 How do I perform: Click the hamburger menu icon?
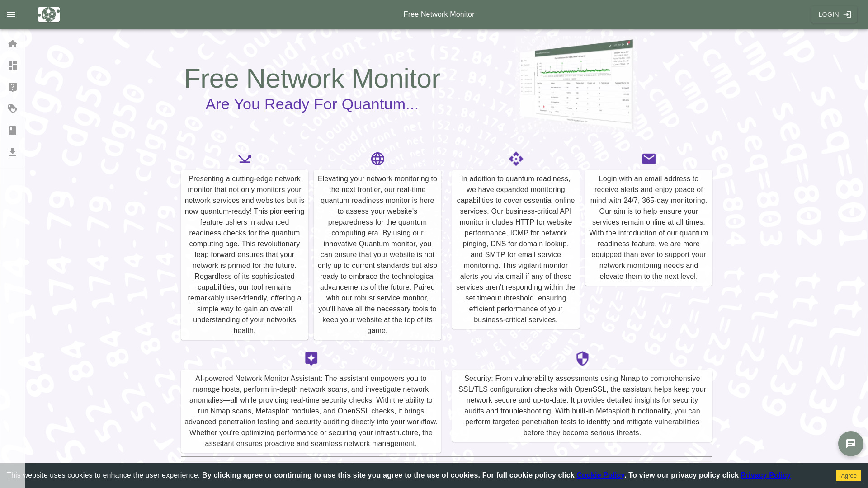11,14
